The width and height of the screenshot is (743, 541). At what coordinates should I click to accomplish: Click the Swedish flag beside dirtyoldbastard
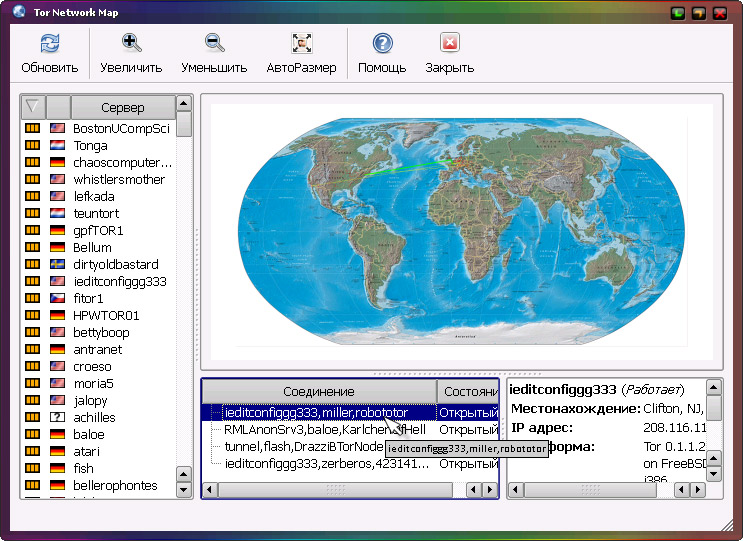click(57, 264)
